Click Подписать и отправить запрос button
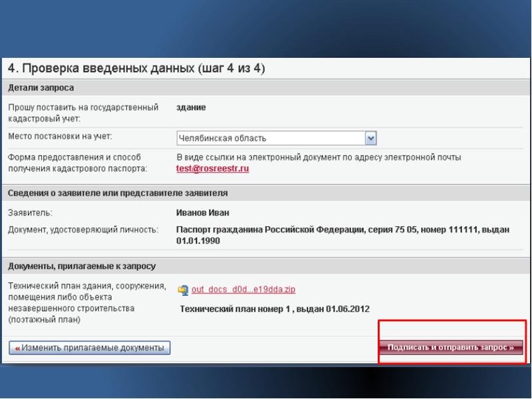This screenshot has height=399, width=532. (451, 348)
